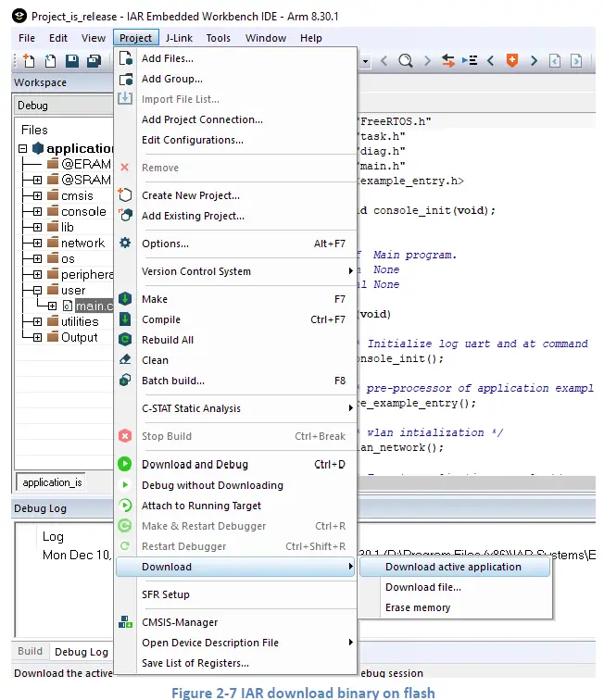Open the File menu

27,38
